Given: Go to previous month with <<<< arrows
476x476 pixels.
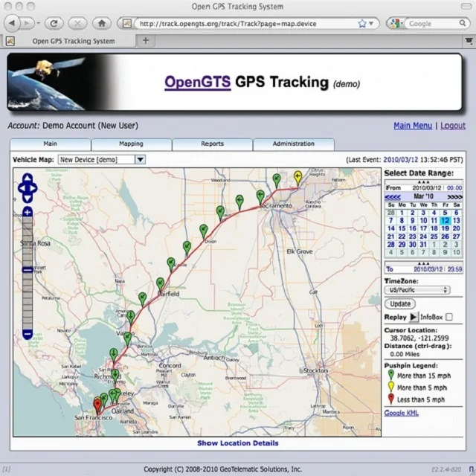Looking at the screenshot, I should tap(393, 197).
